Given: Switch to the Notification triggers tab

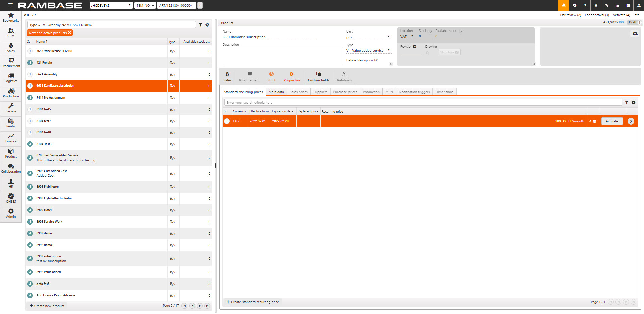Looking at the screenshot, I should tap(414, 92).
